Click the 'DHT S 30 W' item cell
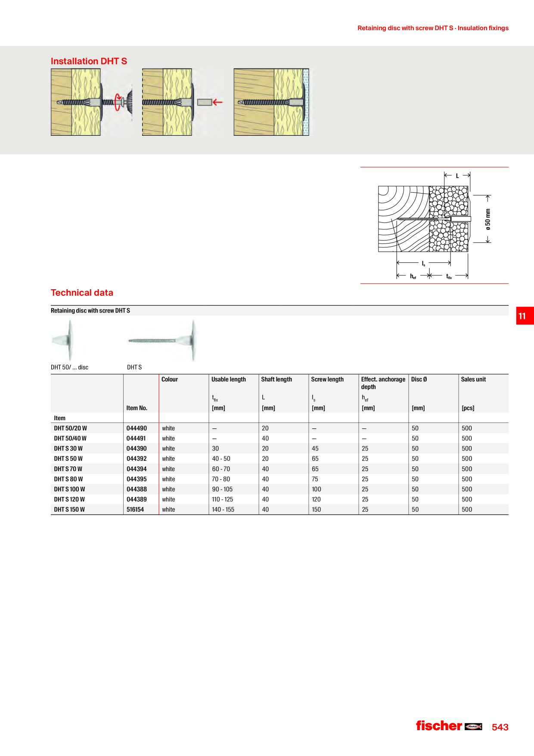534x756 pixels. click(x=68, y=448)
